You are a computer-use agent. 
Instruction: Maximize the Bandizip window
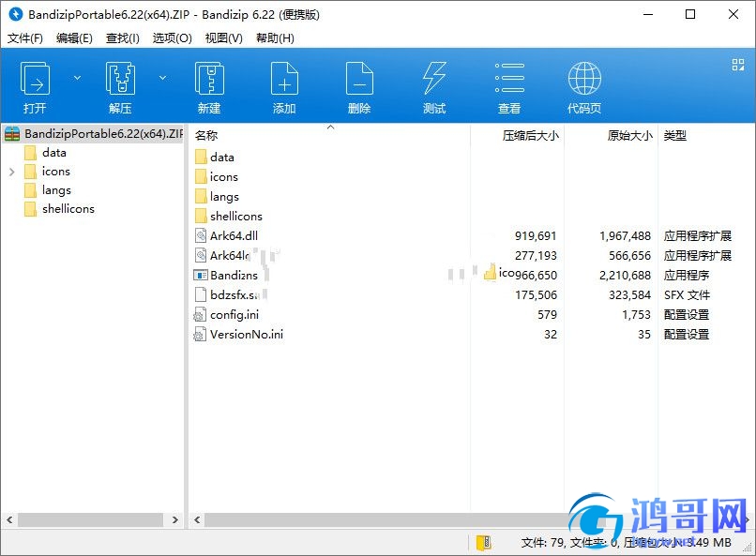point(690,14)
